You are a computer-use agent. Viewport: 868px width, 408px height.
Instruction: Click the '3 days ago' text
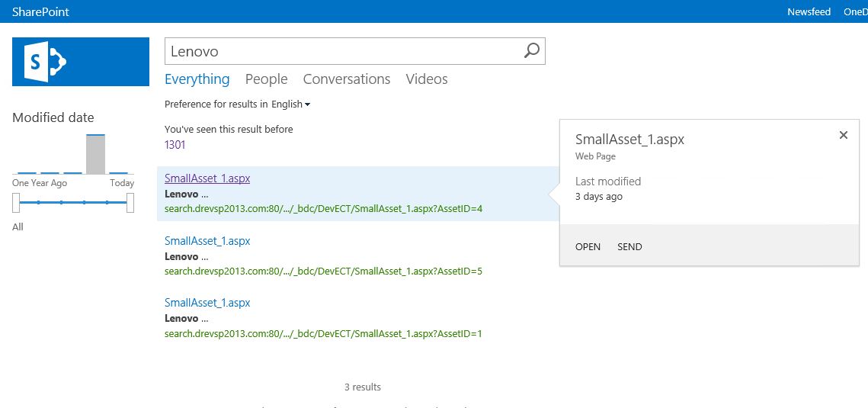[599, 197]
